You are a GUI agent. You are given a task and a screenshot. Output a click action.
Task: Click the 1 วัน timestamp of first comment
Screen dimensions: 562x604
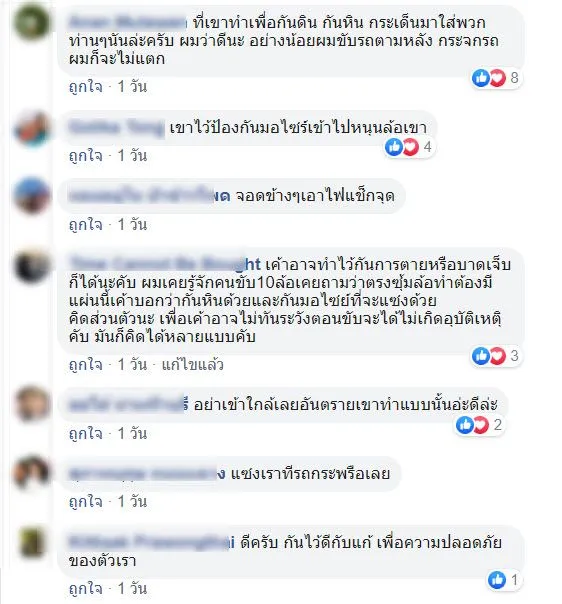point(132,86)
